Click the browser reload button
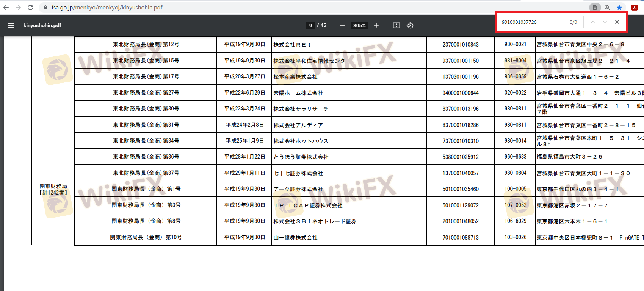Image resolution: width=644 pixels, height=291 pixels. (x=30, y=8)
